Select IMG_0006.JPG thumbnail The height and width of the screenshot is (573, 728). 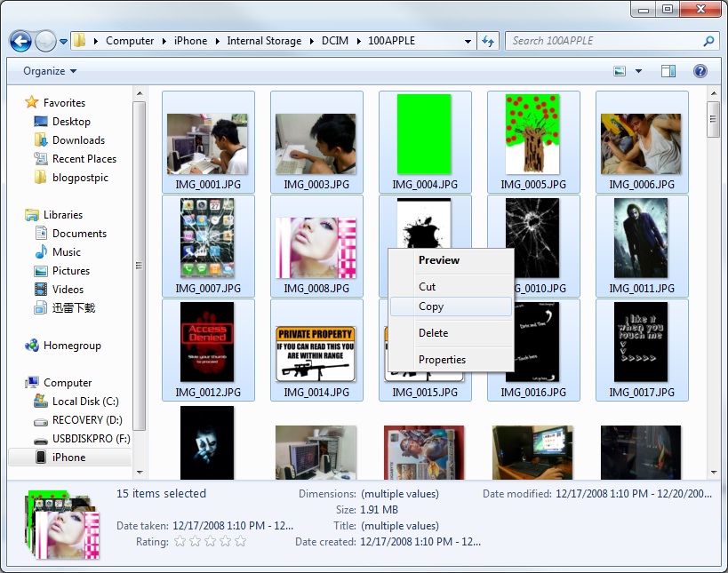(641, 144)
